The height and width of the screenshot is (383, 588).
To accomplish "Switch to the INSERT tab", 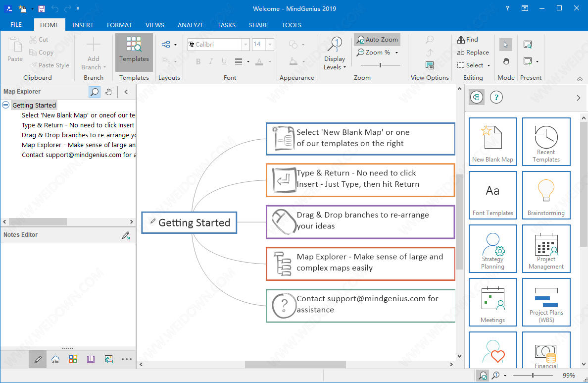I will tap(83, 25).
